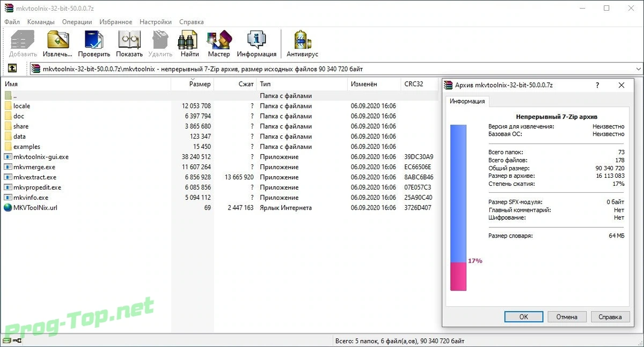The image size is (644, 347).
Task: Click the mkvinfo.exe file icon
Action: pos(8,198)
